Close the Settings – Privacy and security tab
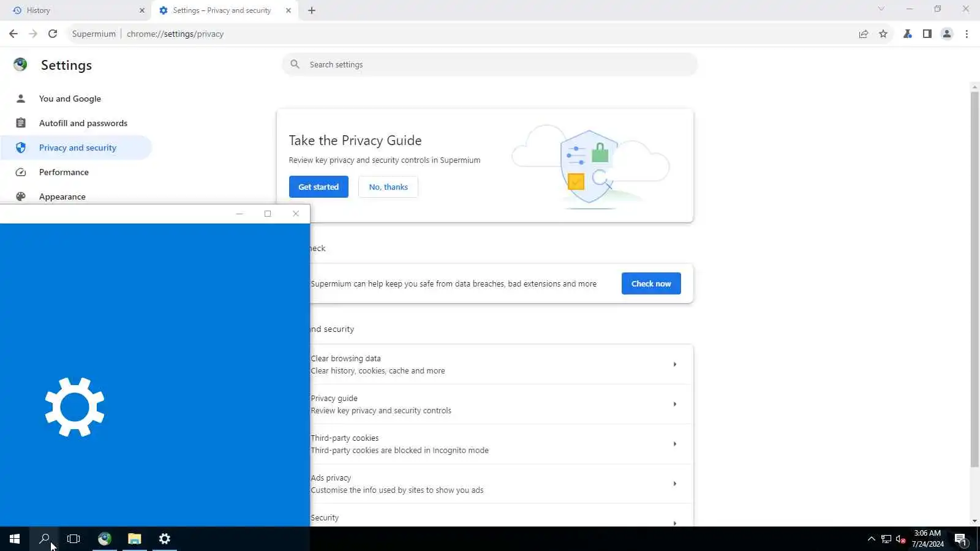This screenshot has width=980, height=551. [288, 10]
